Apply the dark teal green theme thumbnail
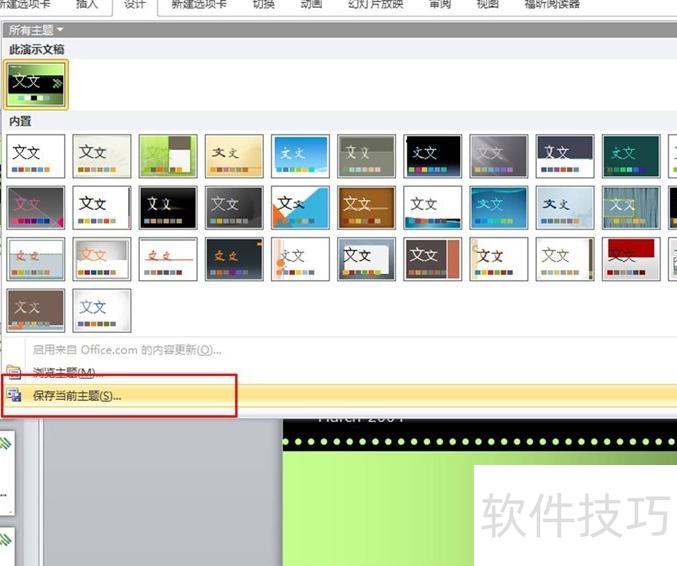Screen dimensions: 677x566 click(631, 156)
